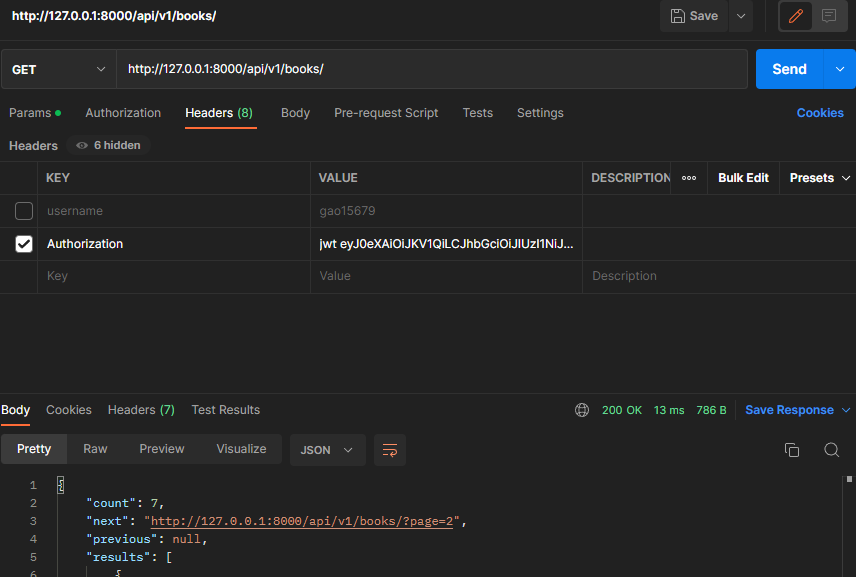Open the Settings tab
Image resolution: width=856 pixels, height=577 pixels.
540,113
